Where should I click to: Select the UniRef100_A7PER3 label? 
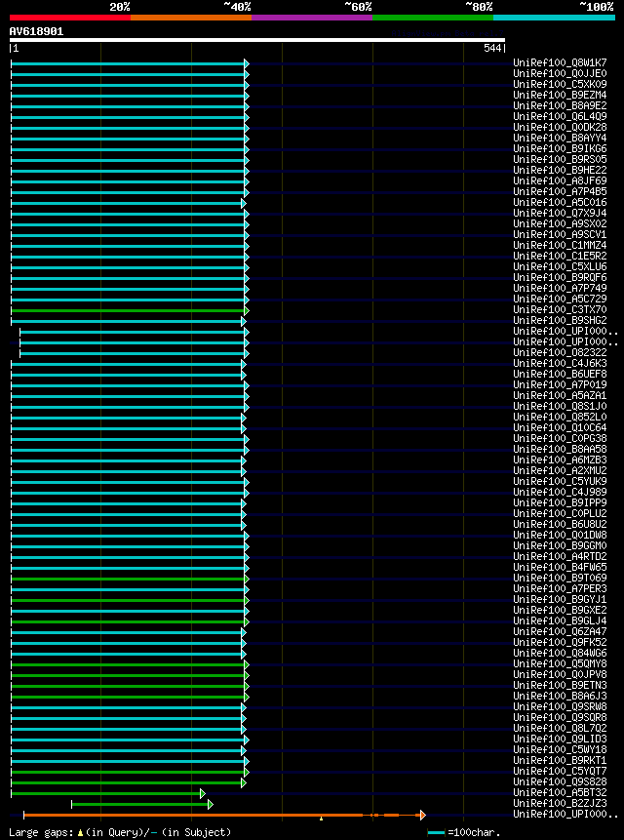pos(560,588)
